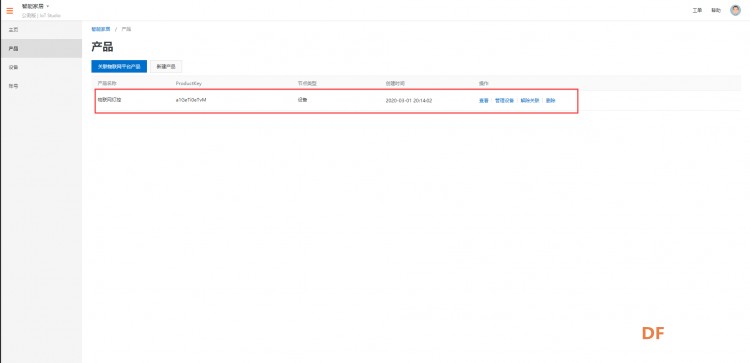The width and height of the screenshot is (750, 363).
Task: Click the creation time 2020-03-01 20:14:02
Action: click(409, 101)
